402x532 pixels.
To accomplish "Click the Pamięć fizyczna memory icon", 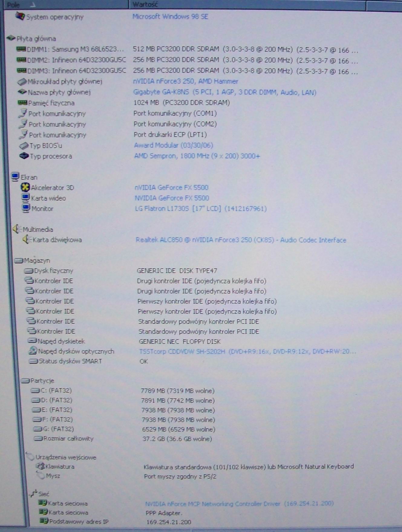I will click(x=23, y=103).
